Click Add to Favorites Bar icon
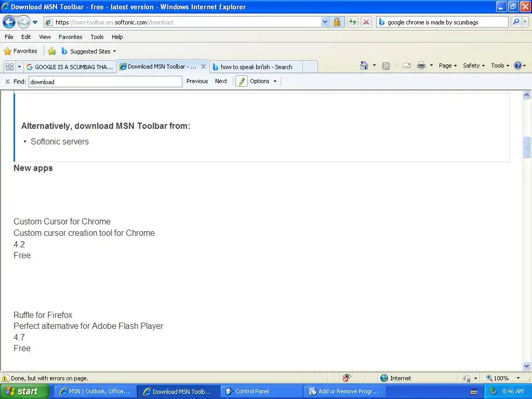Screen dimensions: 532x399 [x=52, y=51]
